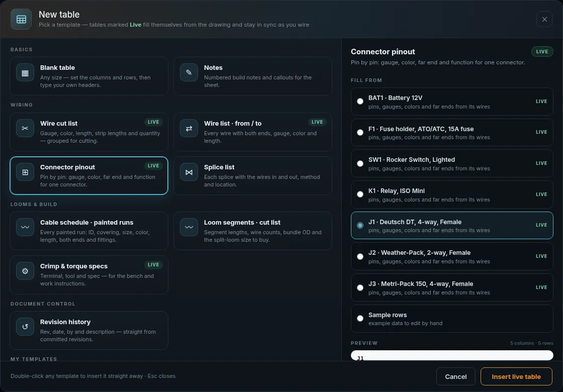Click the LIVE badge on Crimp & torque specs
This screenshot has width=563, height=392.
153,265
